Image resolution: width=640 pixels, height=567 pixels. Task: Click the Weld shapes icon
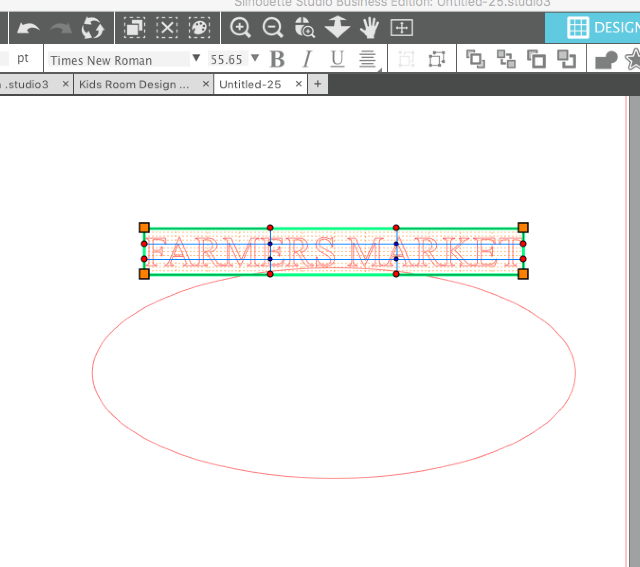click(606, 60)
